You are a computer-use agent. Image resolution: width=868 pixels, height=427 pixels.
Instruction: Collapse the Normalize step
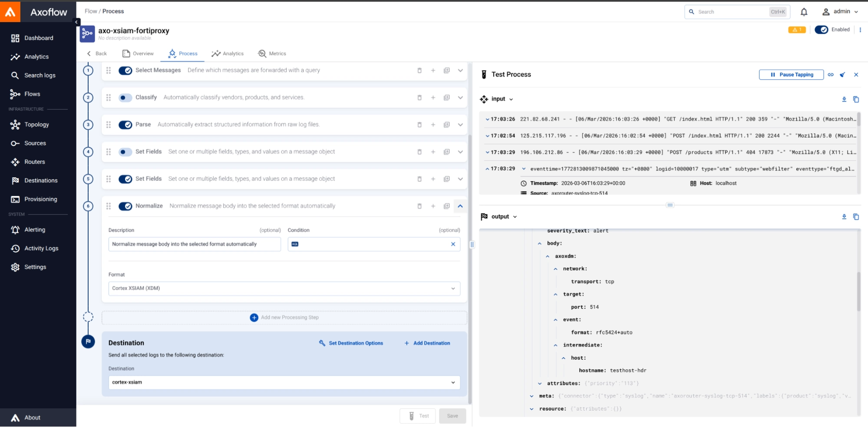coord(460,206)
